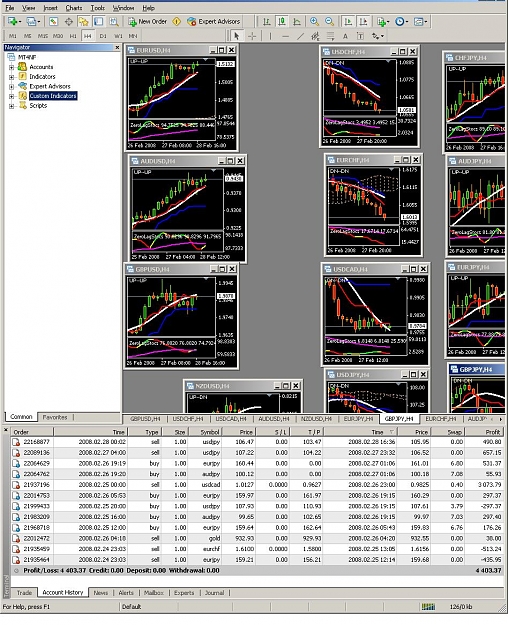Switch timeframe to M30
The width and height of the screenshot is (508, 625).
click(x=58, y=36)
